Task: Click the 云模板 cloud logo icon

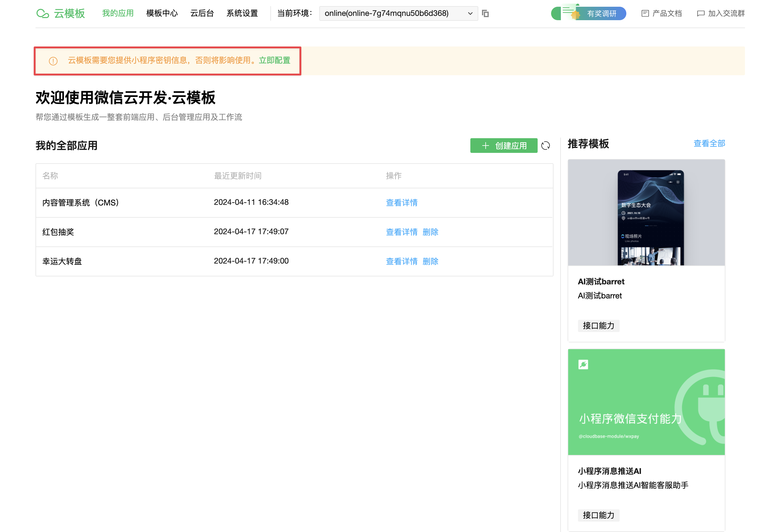Action: [x=43, y=13]
